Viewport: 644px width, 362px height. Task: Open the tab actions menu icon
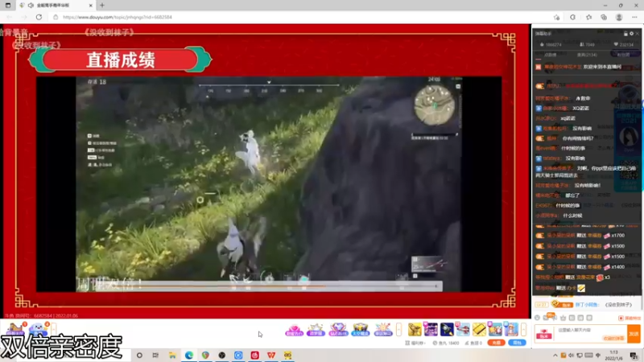click(8, 6)
